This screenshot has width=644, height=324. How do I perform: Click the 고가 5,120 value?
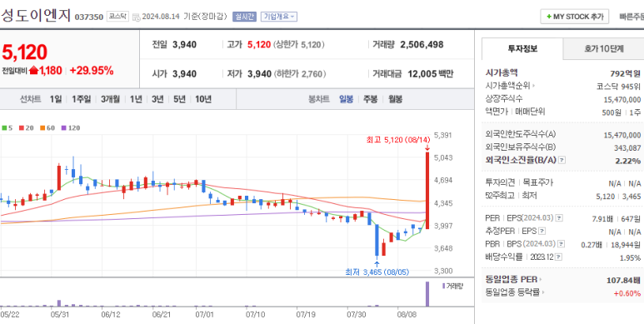click(x=259, y=45)
